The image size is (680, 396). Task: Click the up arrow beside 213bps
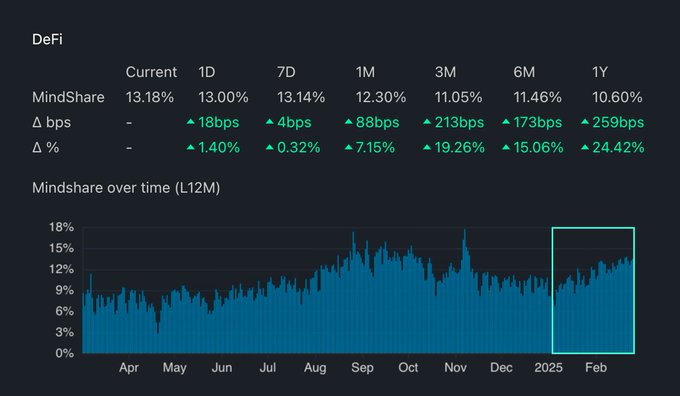pos(427,122)
